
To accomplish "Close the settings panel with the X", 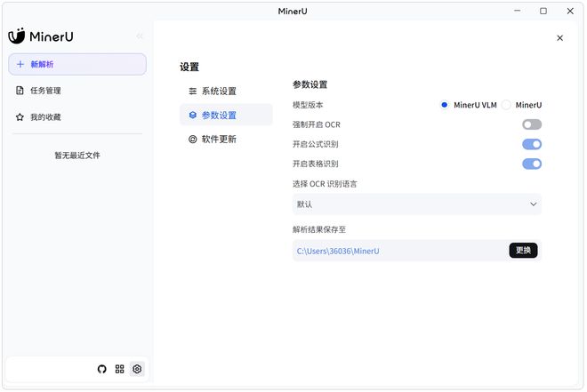I will click(x=559, y=38).
